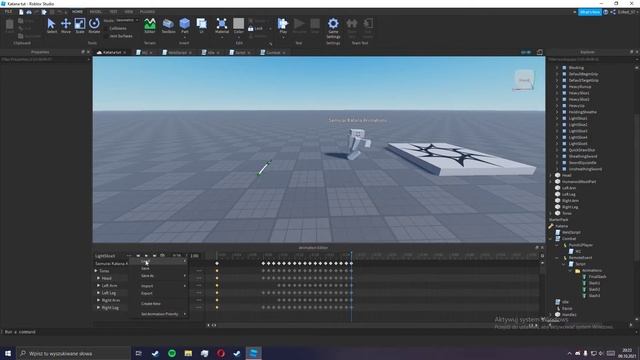Image resolution: width=640 pixels, height=360 pixels.
Task: Click the Windows taskbar search box
Action: [73, 353]
